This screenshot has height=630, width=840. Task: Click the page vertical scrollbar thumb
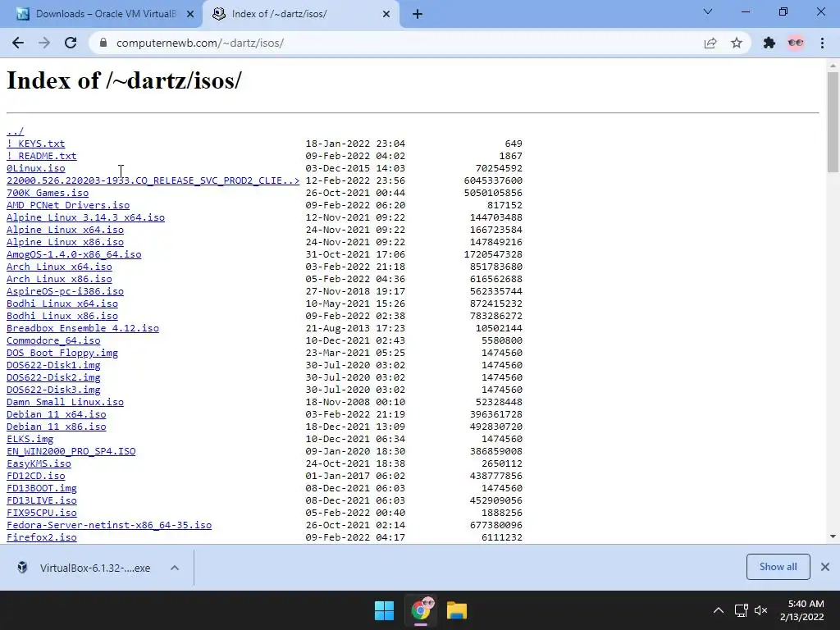click(833, 122)
